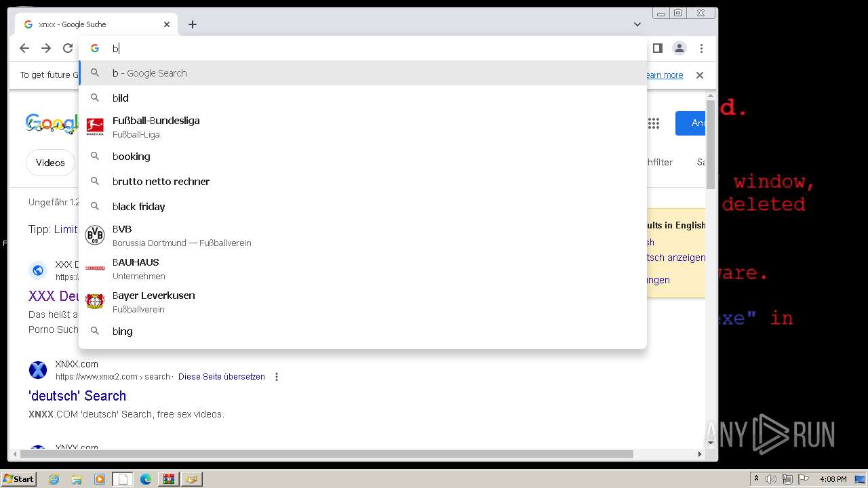The image size is (868, 488).
Task: Open the Chrome profile avatar
Action: (679, 48)
